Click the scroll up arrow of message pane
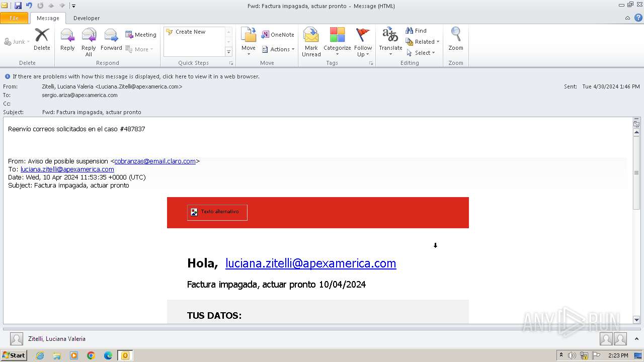 (x=636, y=132)
